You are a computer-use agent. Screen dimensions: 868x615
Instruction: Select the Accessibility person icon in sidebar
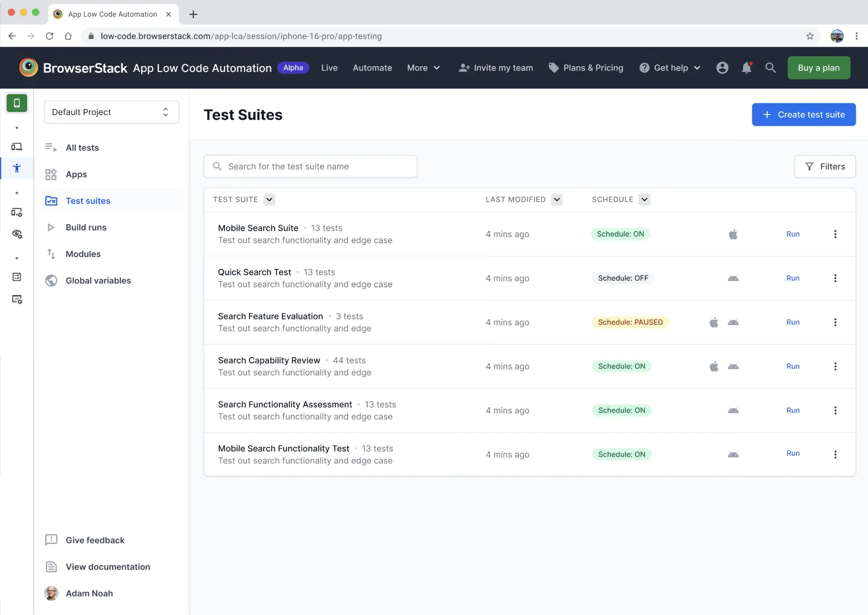coord(17,168)
